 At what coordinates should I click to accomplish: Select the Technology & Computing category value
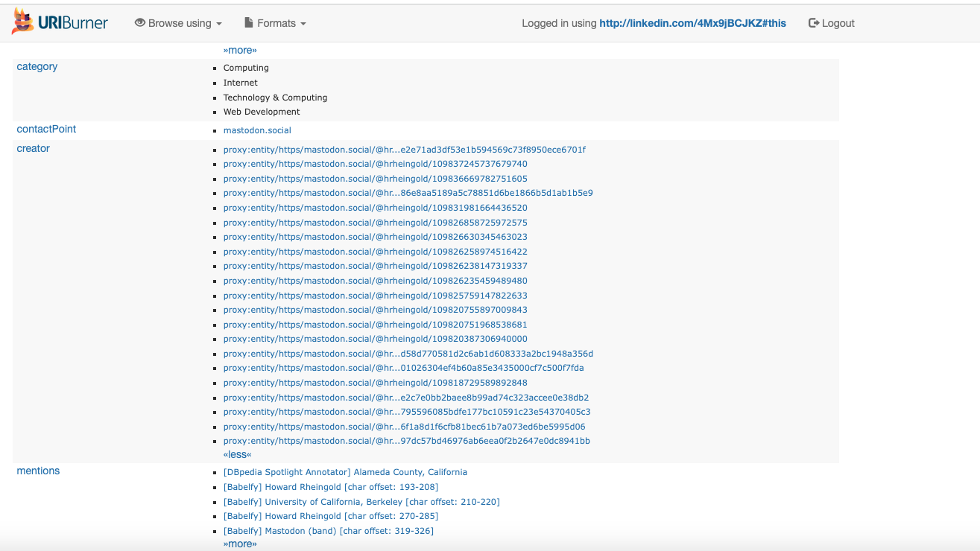click(x=275, y=98)
